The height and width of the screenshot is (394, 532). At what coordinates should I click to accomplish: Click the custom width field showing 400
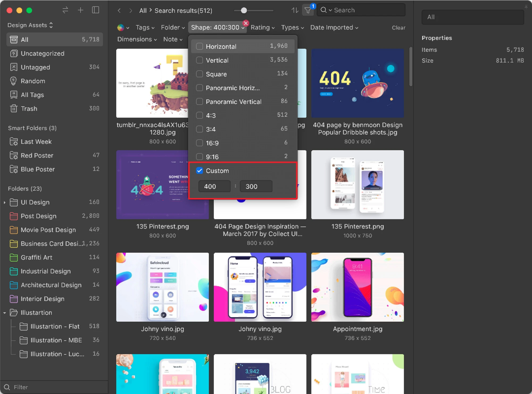[214, 186]
